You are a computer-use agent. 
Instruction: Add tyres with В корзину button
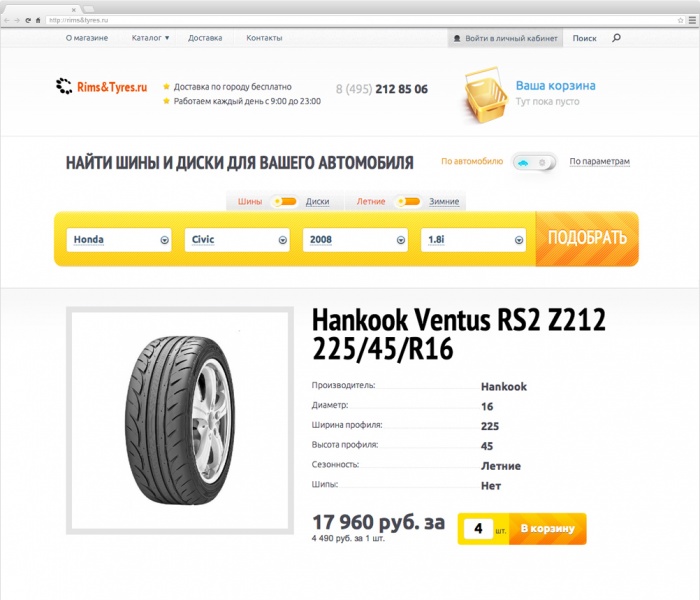click(x=547, y=529)
